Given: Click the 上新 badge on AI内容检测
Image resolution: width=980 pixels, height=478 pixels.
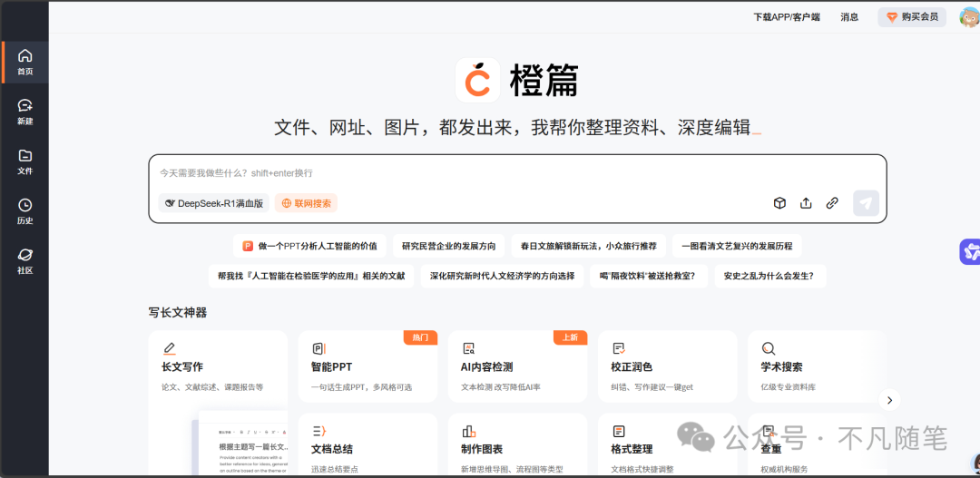Looking at the screenshot, I should click(570, 337).
